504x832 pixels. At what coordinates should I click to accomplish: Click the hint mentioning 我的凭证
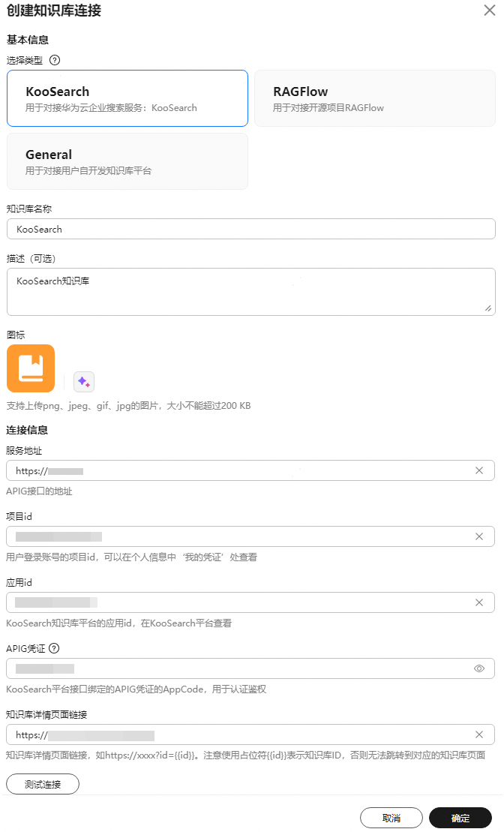131,557
